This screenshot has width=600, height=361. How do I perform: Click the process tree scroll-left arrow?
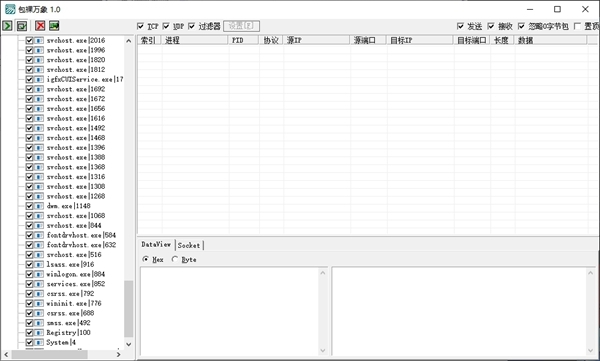(6, 354)
